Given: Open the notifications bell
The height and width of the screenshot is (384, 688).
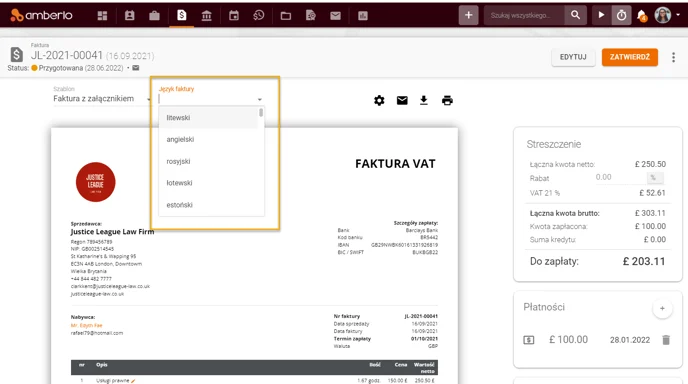Looking at the screenshot, I should pyautogui.click(x=641, y=16).
